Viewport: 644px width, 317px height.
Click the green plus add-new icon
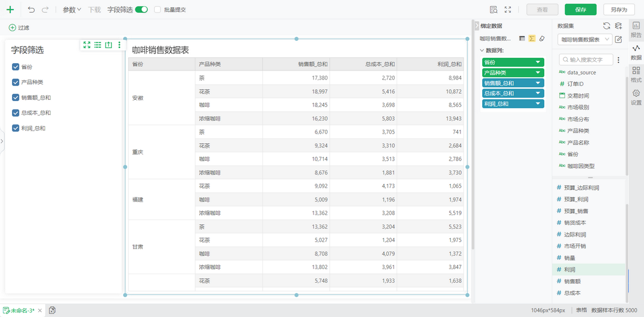(10, 10)
